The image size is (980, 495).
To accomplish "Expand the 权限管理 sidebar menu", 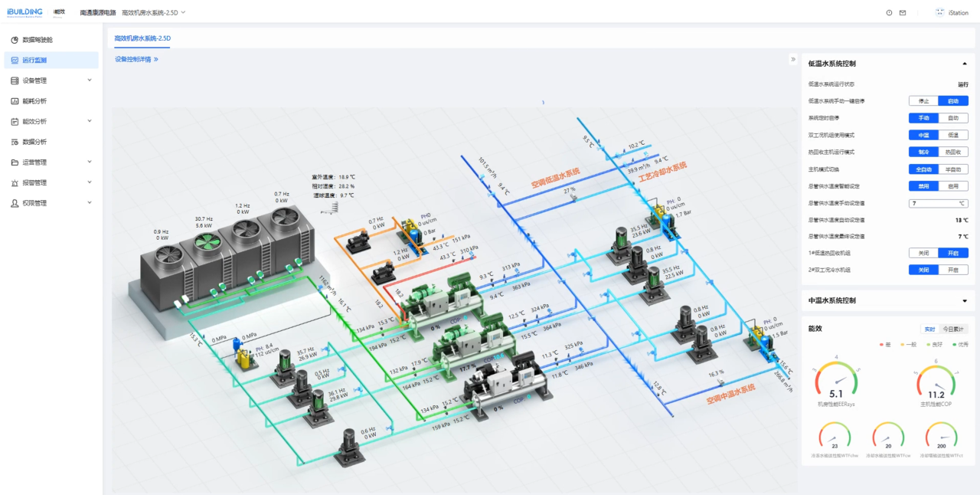I will click(x=90, y=203).
